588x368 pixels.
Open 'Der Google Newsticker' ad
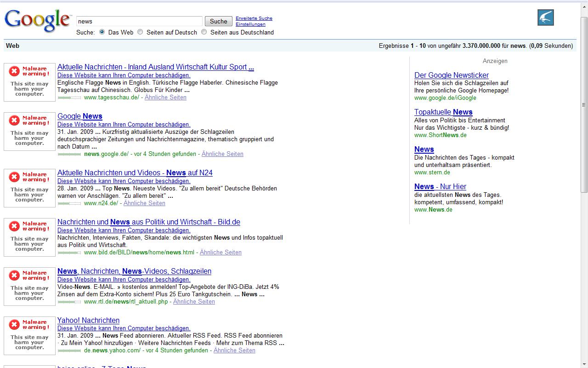(452, 75)
